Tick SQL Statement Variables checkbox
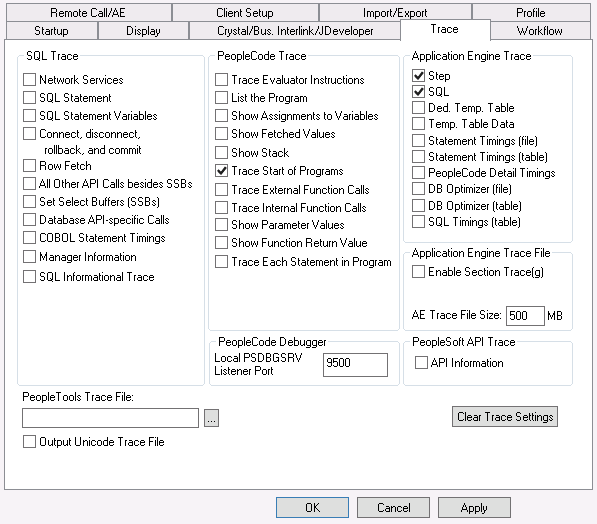 coord(29,116)
